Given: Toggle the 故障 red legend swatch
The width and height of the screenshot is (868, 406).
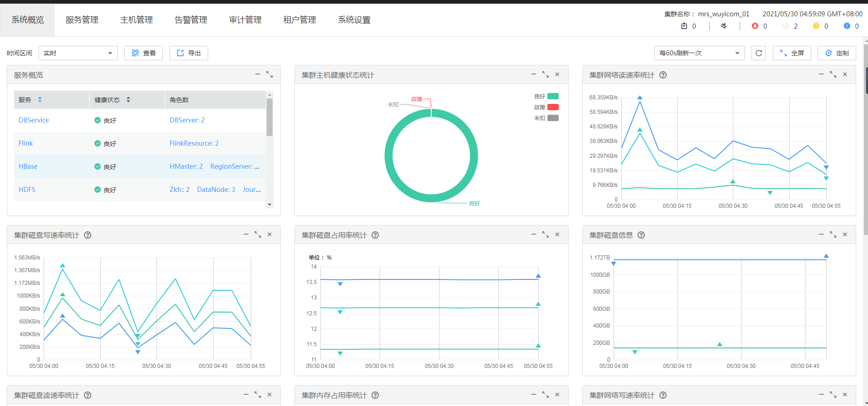Looking at the screenshot, I should [553, 107].
